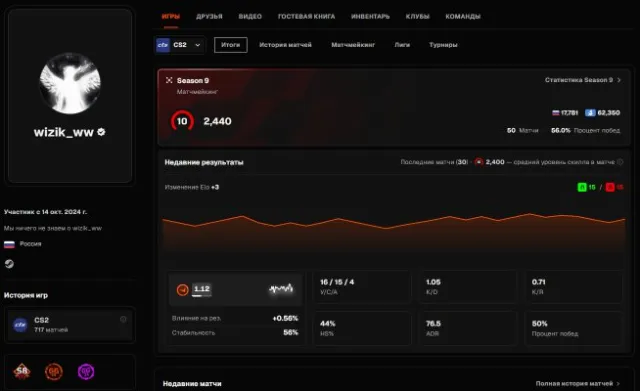
Task: Click the Russian flag next to Россия
Action: point(9,244)
